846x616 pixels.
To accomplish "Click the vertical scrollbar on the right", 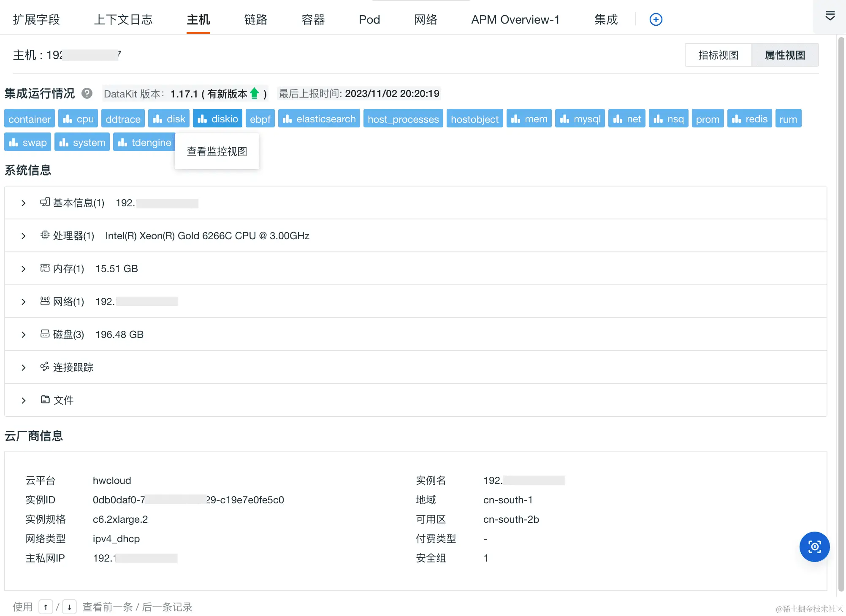I will coord(841,295).
